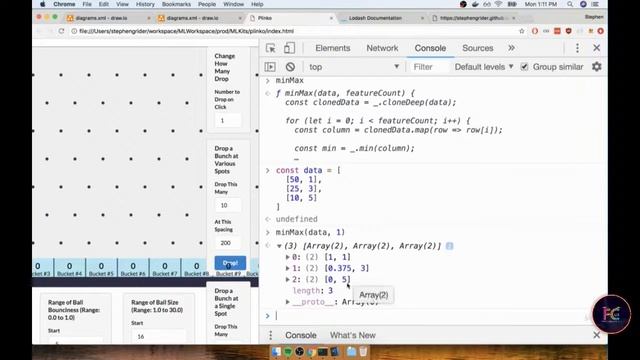Screen dimensions: 640x360
Task: Open the Sources tab
Action: coord(478,48)
